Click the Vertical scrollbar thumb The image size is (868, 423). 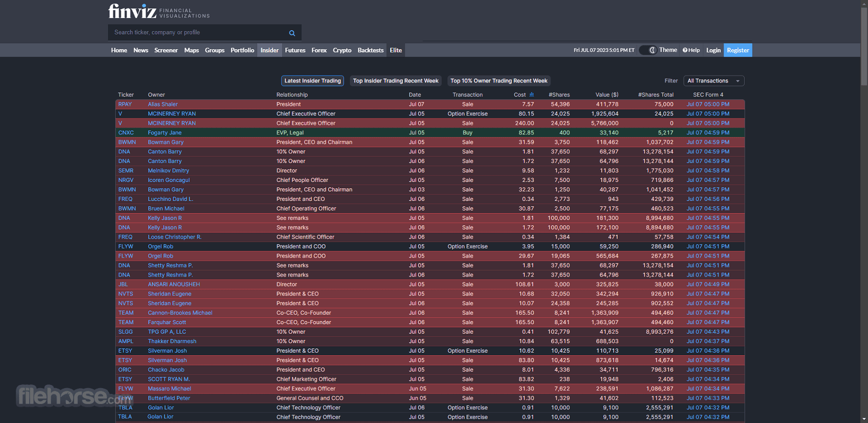pos(864,47)
